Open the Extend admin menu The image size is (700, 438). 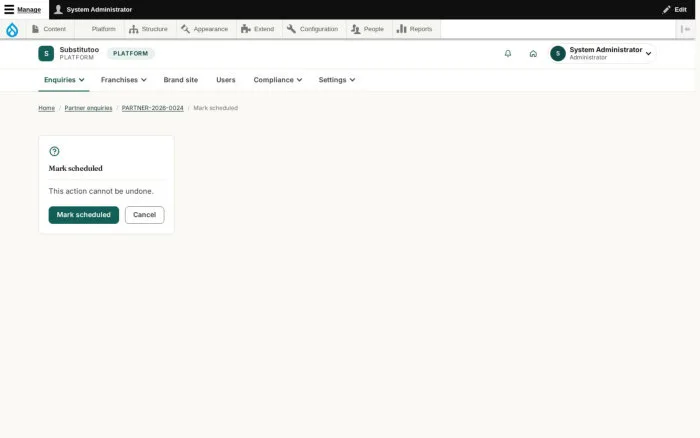pos(258,29)
